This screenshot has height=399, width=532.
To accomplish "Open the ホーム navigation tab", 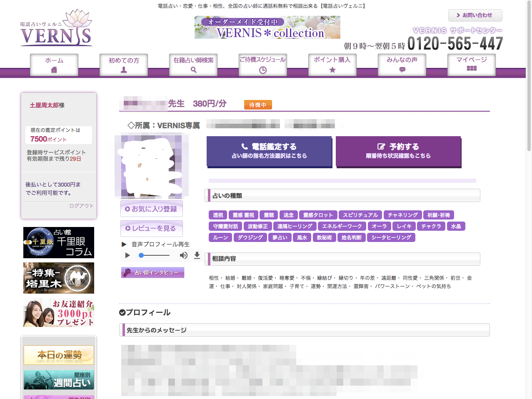I will [x=54, y=65].
